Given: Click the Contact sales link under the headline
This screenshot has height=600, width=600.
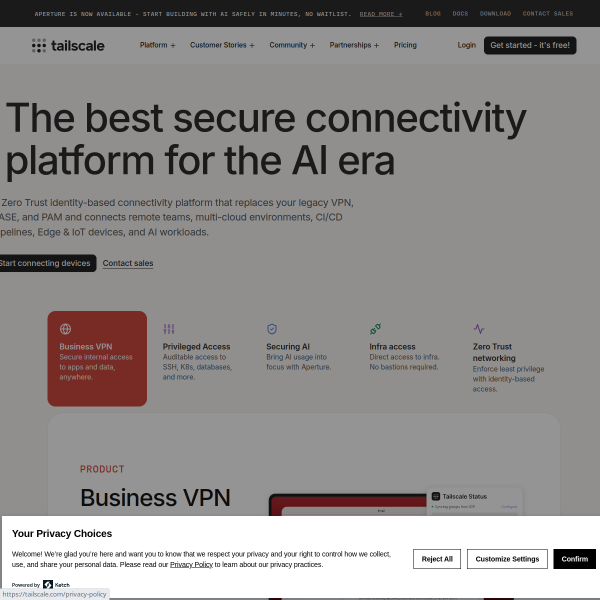Looking at the screenshot, I should [128, 263].
